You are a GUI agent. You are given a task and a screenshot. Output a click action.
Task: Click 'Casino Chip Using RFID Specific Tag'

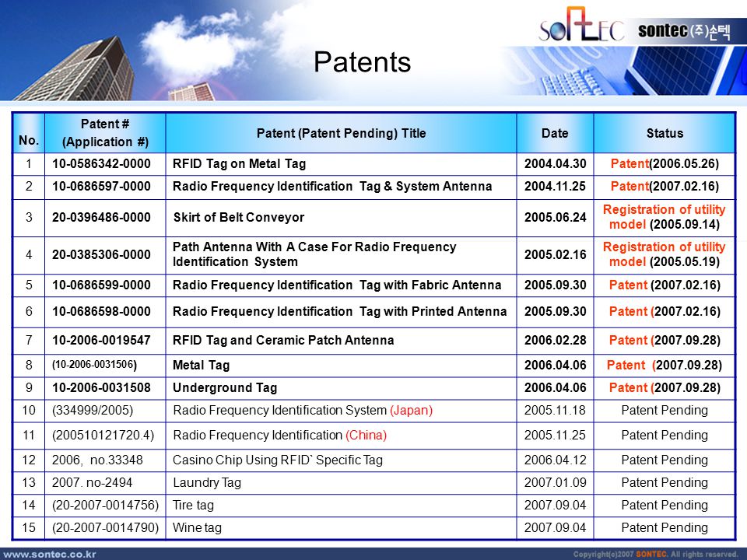tap(278, 460)
